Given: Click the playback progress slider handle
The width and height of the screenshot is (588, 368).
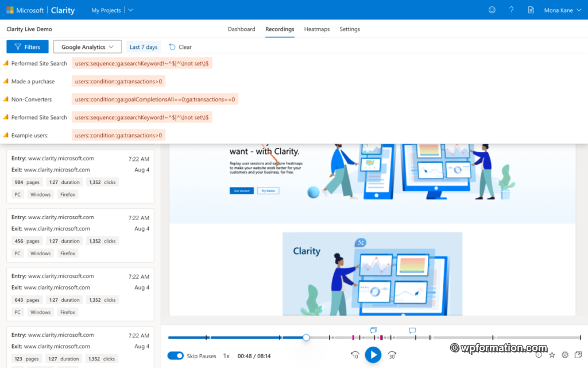Looking at the screenshot, I should click(306, 338).
